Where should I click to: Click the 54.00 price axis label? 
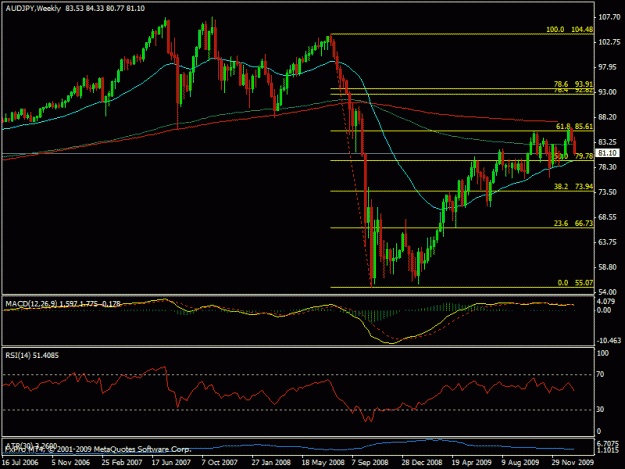609,292
